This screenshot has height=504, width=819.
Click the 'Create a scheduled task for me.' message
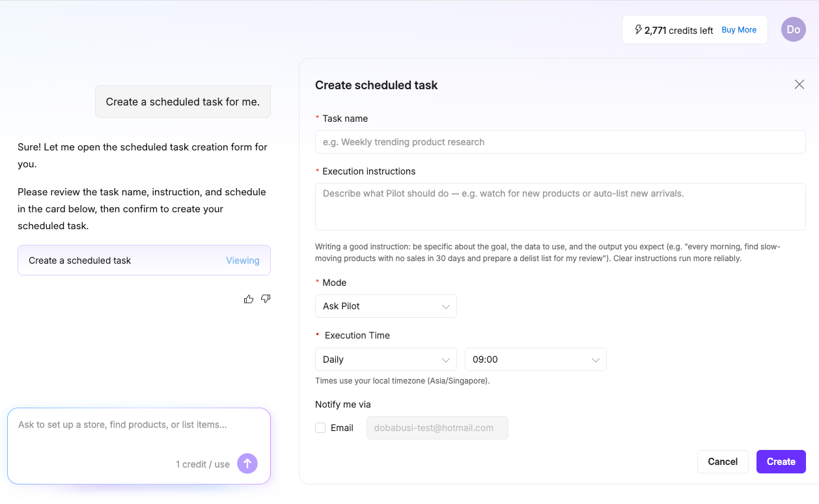183,102
